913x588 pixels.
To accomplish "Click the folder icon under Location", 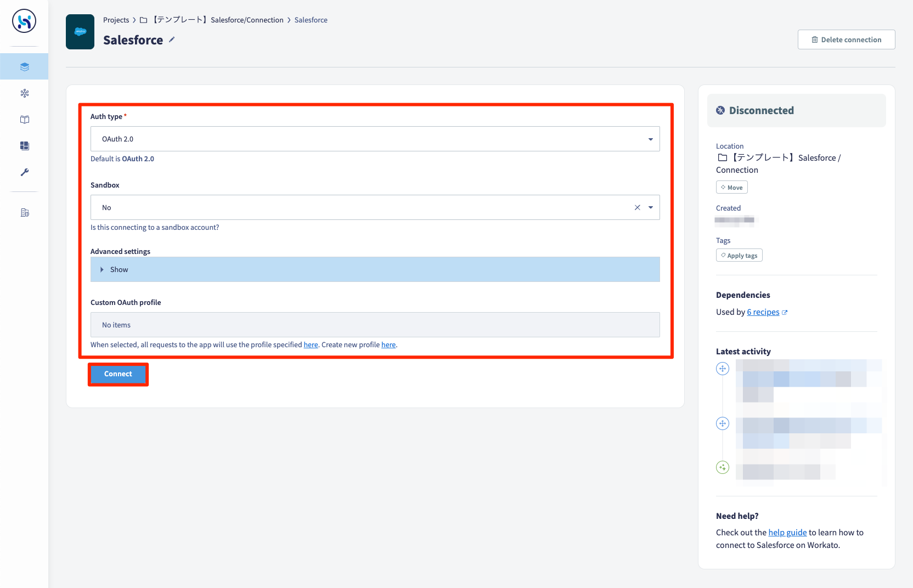I will [x=723, y=157].
